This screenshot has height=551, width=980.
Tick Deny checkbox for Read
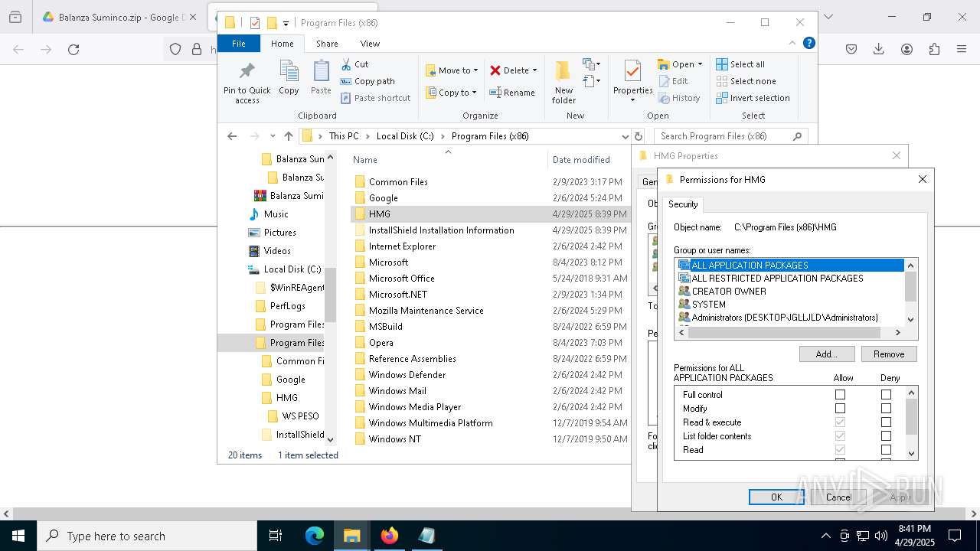pyautogui.click(x=886, y=450)
